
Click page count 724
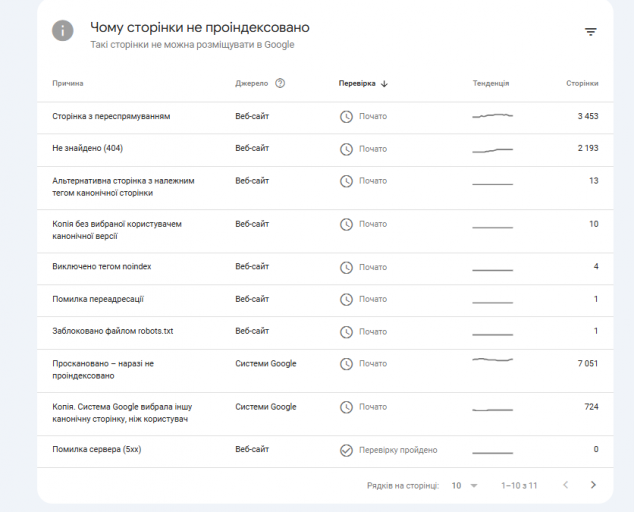click(x=591, y=406)
